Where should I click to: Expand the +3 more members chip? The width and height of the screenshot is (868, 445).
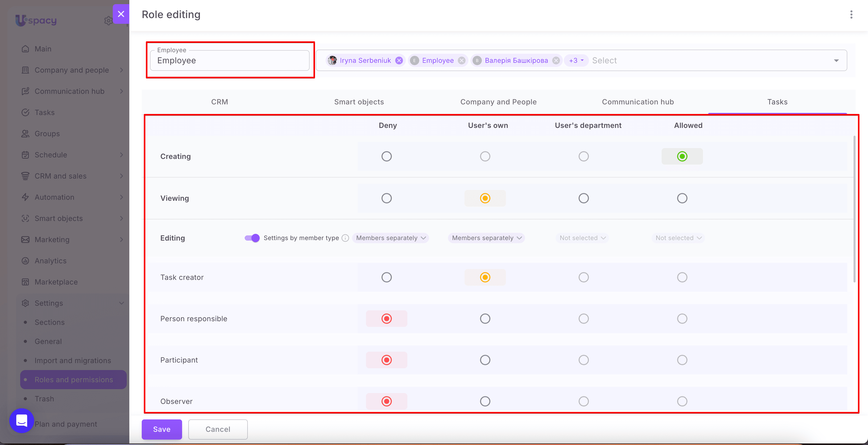(x=576, y=60)
